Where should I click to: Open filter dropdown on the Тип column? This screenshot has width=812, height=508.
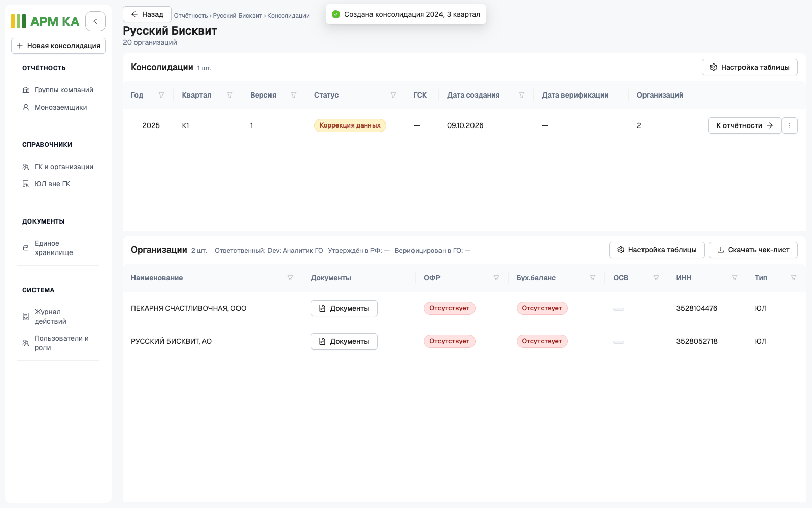794,278
